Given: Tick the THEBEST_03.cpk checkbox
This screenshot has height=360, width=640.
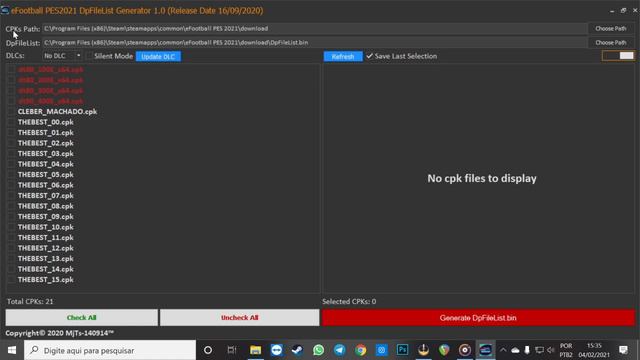Looking at the screenshot, I should [x=11, y=153].
